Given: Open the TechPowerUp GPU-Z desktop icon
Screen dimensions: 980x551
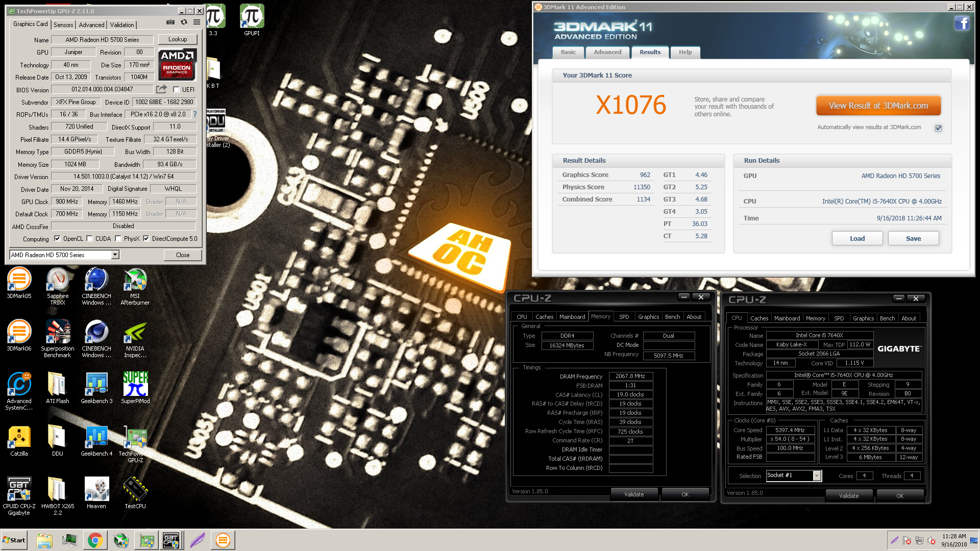Looking at the screenshot, I should click(135, 444).
